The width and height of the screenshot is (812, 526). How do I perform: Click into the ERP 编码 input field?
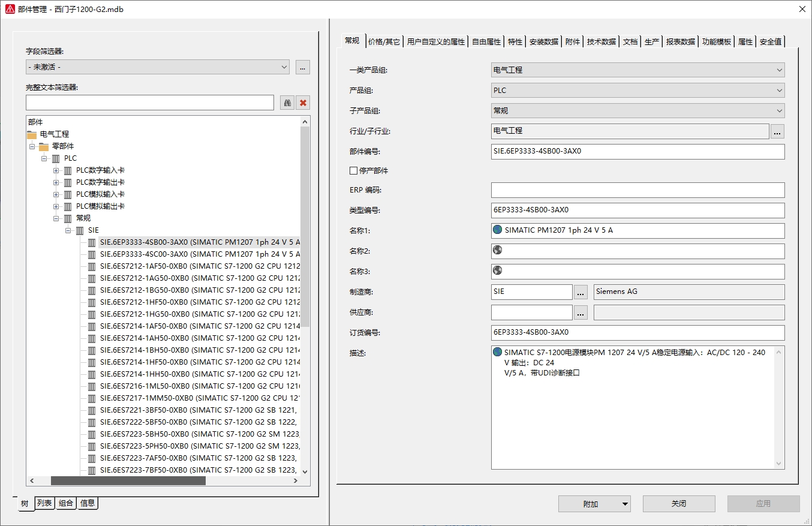(637, 190)
